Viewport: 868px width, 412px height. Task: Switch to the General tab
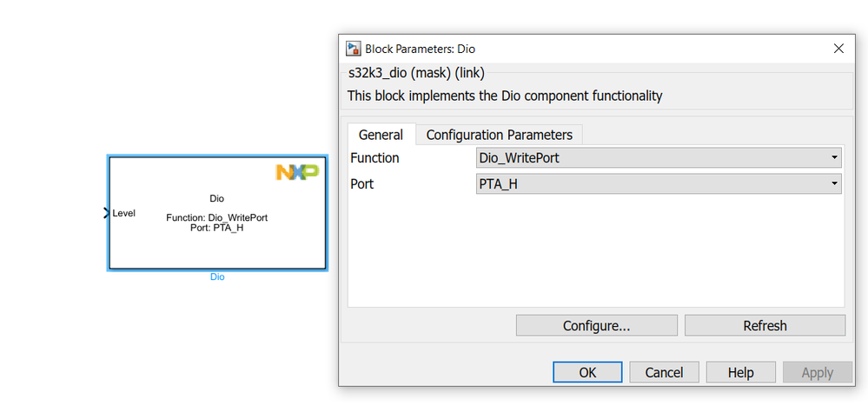point(381,135)
